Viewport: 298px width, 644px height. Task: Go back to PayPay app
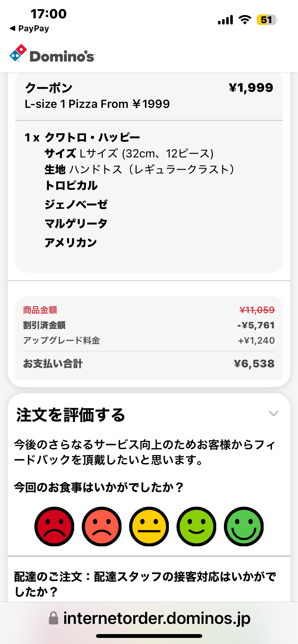click(x=33, y=28)
